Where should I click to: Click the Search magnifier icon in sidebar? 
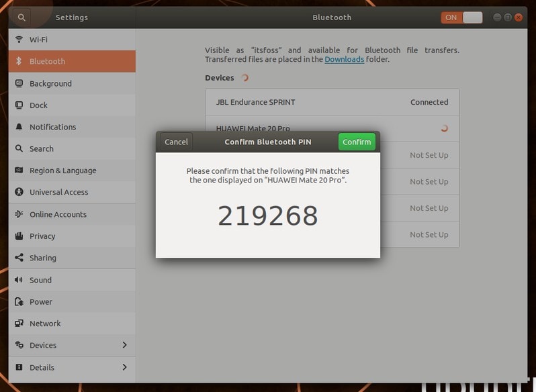[19, 148]
